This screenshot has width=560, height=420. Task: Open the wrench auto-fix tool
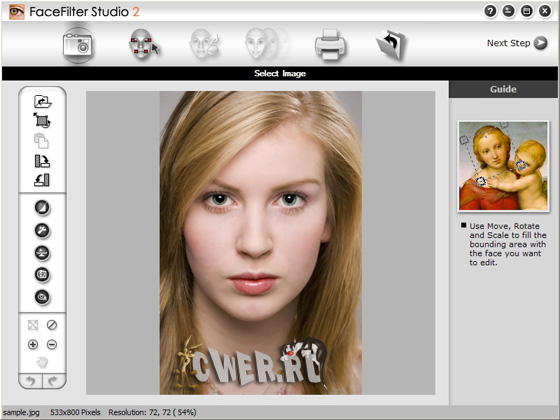(42, 231)
